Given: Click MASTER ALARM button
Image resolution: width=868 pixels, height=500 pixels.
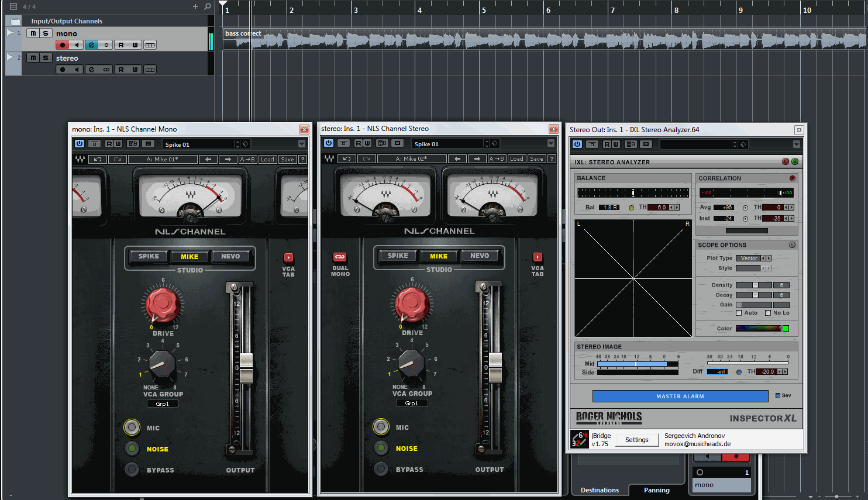Looking at the screenshot, I should (x=680, y=396).
